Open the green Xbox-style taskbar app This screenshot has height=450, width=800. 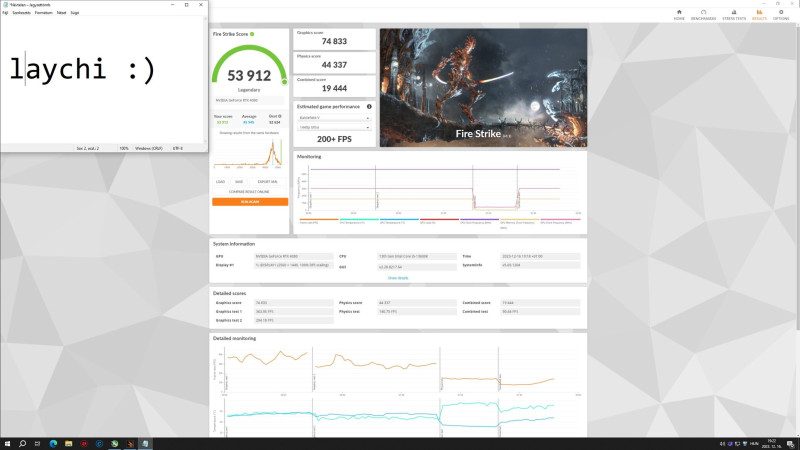[114, 444]
